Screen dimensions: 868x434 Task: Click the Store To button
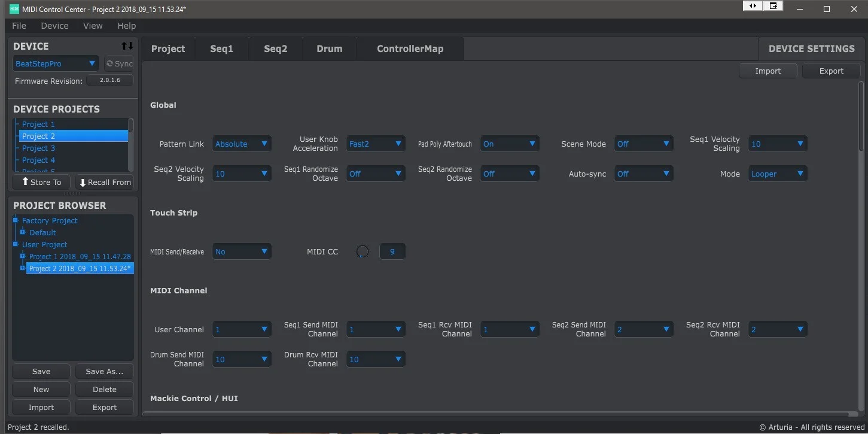(x=41, y=182)
